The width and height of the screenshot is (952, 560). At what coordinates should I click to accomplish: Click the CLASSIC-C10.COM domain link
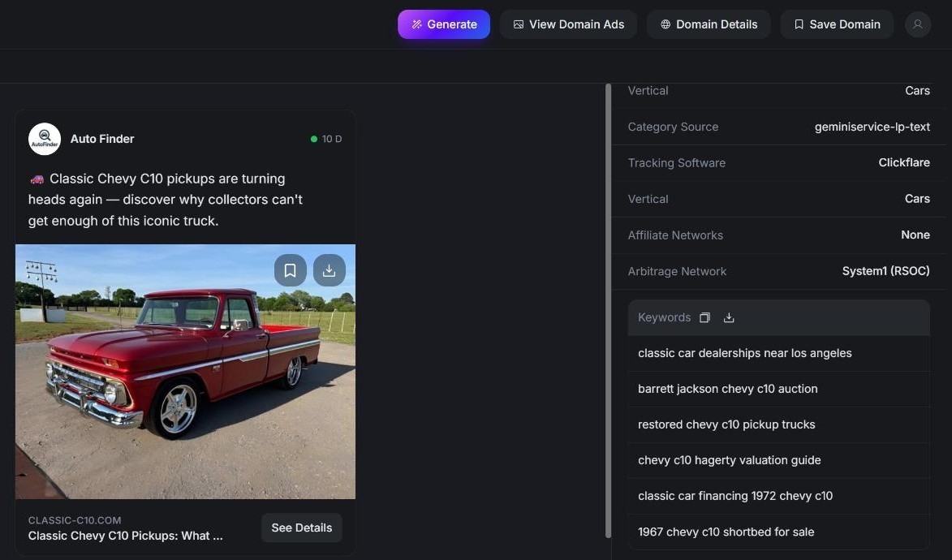(x=75, y=520)
